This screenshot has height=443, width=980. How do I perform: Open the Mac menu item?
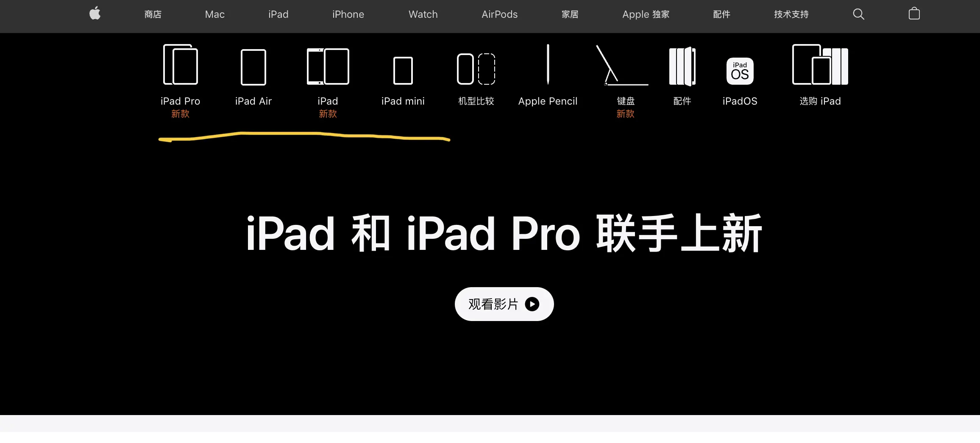[215, 14]
